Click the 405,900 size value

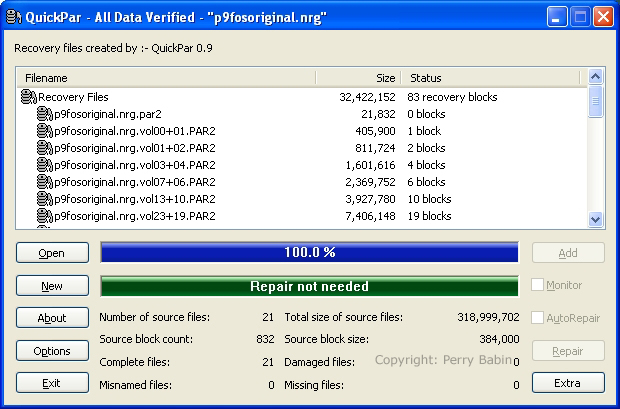375,131
